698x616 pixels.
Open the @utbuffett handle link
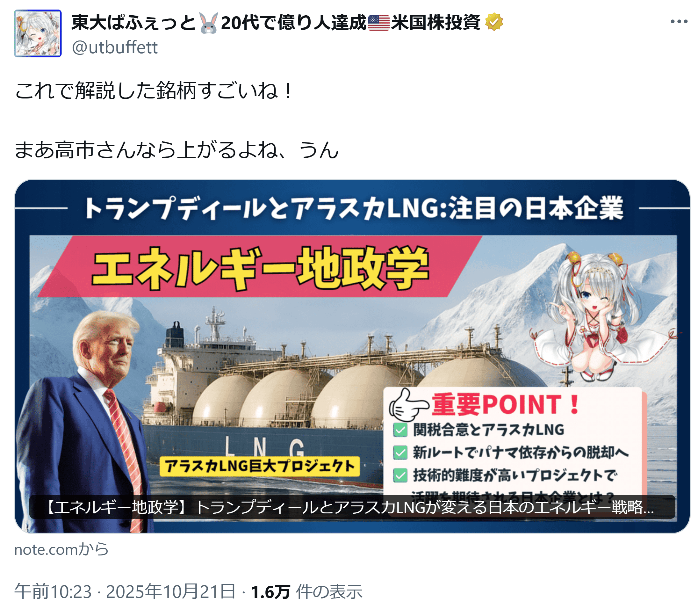(115, 47)
